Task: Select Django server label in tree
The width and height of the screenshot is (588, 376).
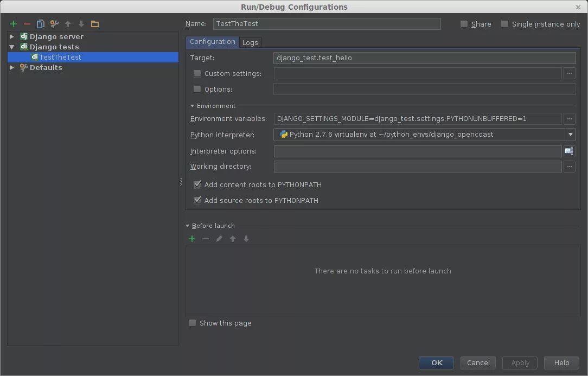Action: click(56, 36)
